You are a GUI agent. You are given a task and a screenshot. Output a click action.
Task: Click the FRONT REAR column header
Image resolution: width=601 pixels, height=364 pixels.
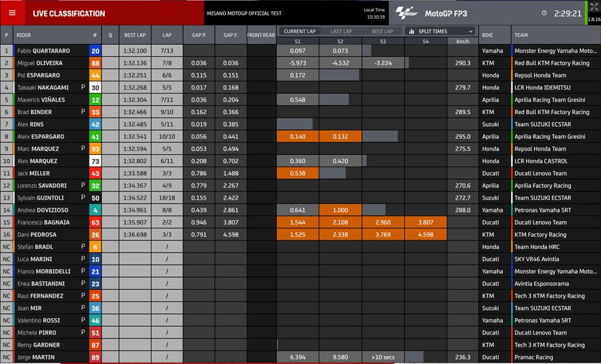pyautogui.click(x=261, y=35)
